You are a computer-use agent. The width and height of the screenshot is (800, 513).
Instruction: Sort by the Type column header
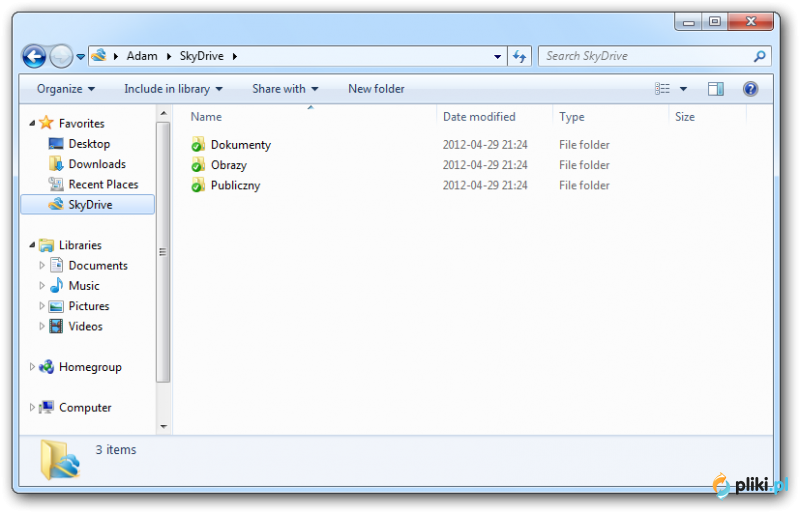point(571,117)
